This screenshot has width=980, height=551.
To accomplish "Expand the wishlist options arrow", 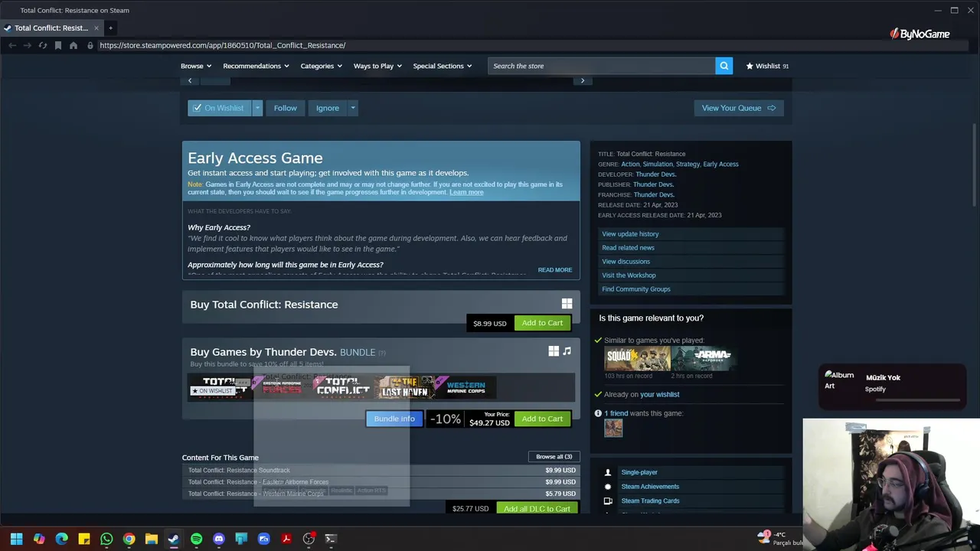I will (257, 108).
